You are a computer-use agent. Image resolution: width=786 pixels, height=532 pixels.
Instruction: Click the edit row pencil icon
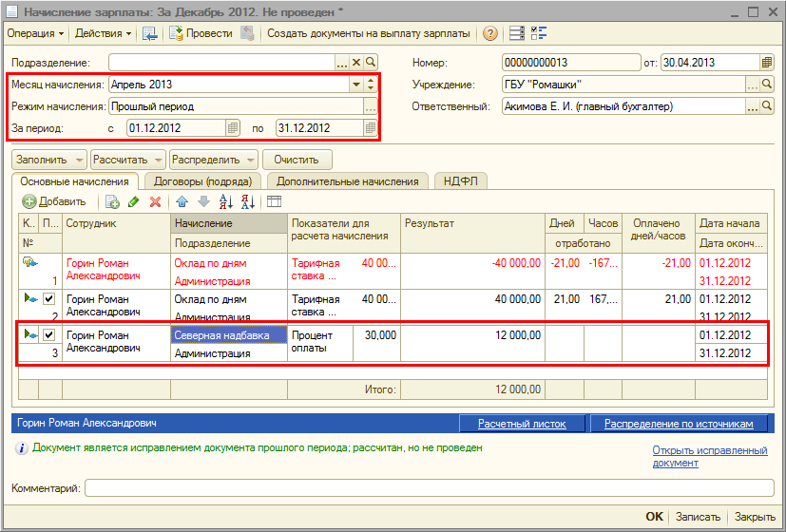click(133, 201)
